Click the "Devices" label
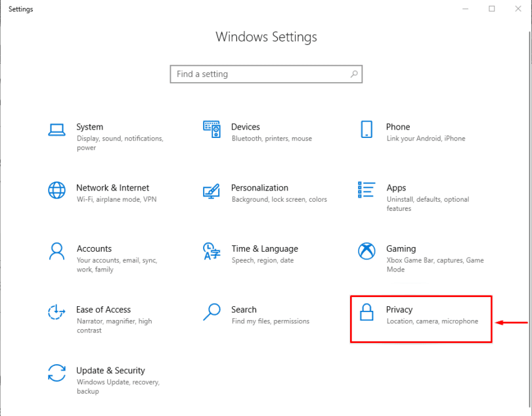This screenshot has width=532, height=416. click(245, 127)
